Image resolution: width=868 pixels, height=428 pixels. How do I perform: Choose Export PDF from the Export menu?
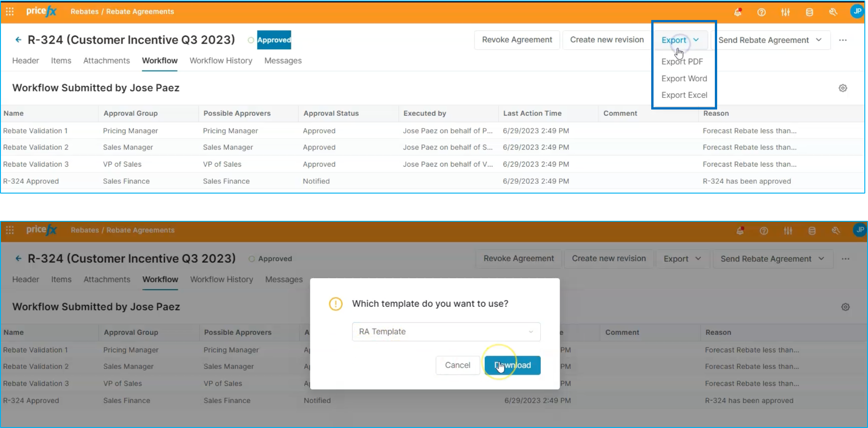(x=682, y=61)
